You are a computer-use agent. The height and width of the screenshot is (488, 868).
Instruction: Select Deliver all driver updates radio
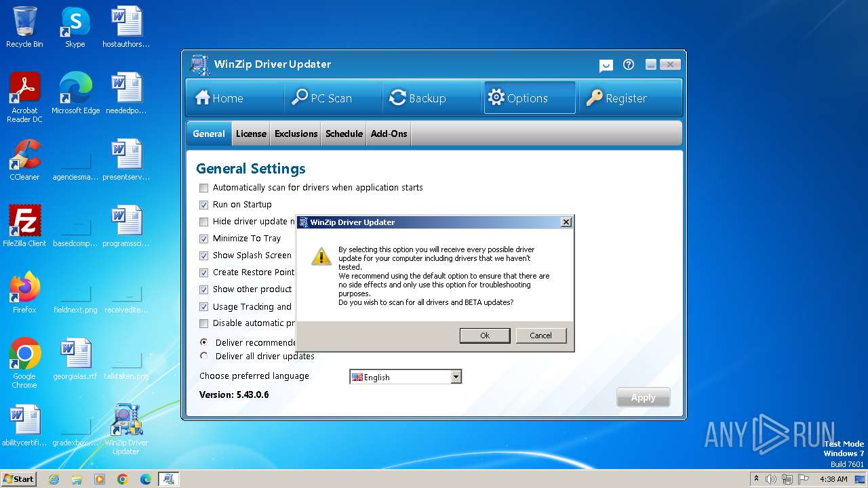click(203, 356)
